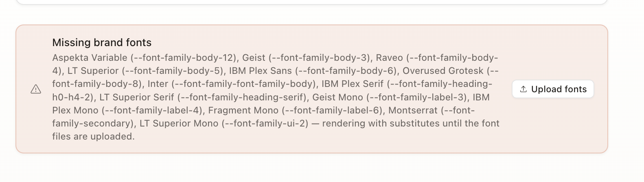Click the Geist font name after Aspekta Variable
This screenshot has height=182, width=644.
point(254,58)
